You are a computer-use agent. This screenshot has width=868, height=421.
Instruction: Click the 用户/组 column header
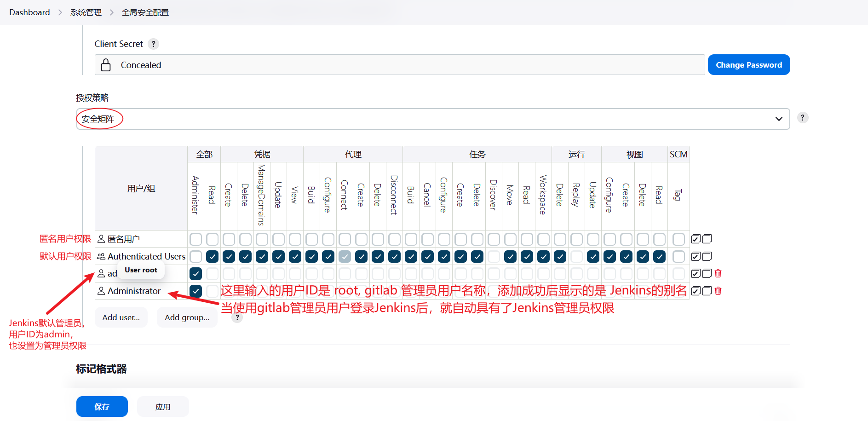click(x=141, y=188)
